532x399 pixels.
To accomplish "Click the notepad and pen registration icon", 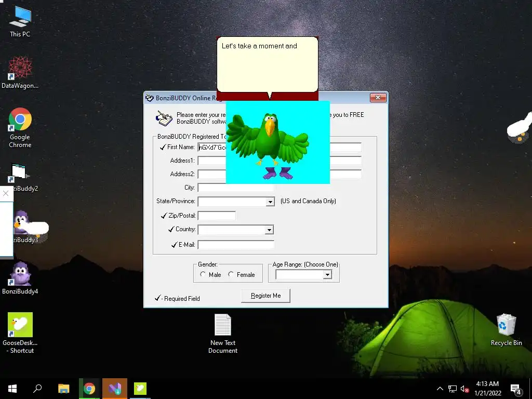I will pyautogui.click(x=164, y=118).
